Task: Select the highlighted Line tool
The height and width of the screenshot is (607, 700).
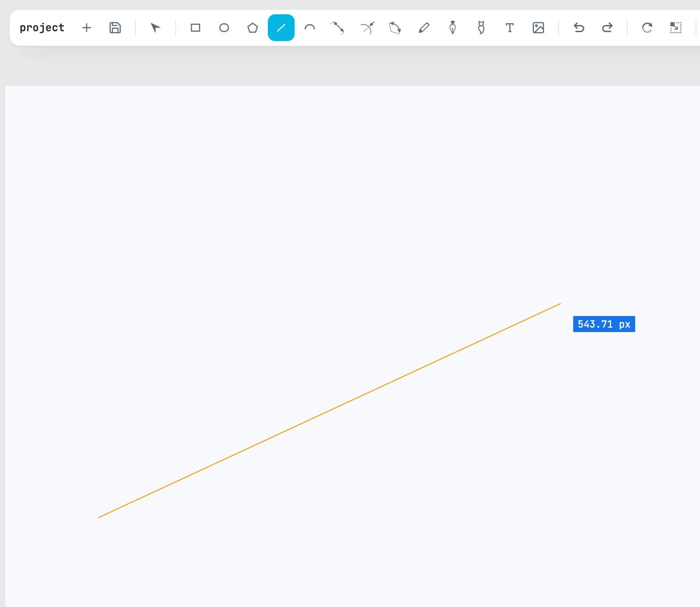Action: tap(281, 28)
